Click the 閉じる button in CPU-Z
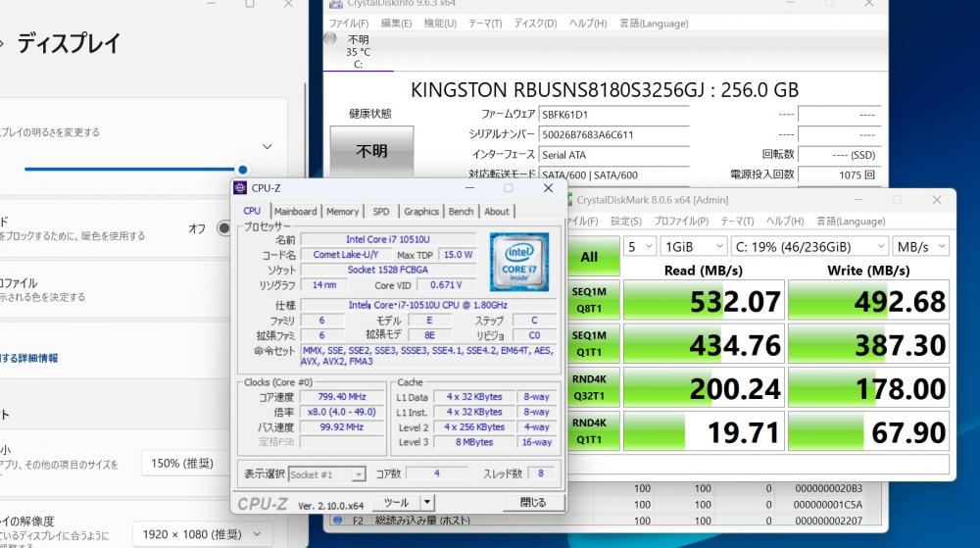980x548 pixels. [533, 502]
